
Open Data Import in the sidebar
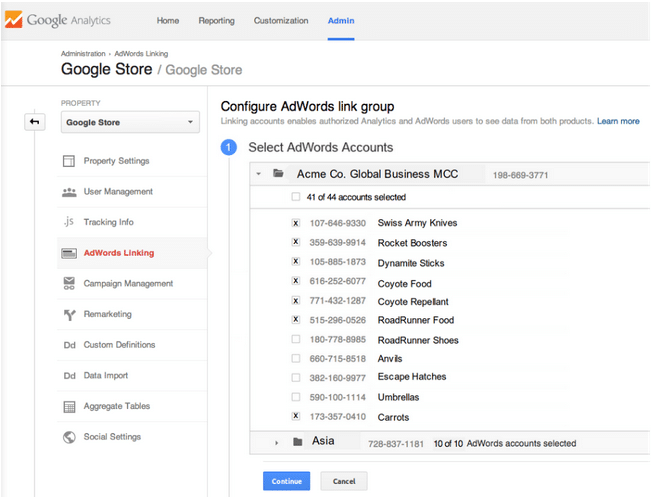[106, 375]
